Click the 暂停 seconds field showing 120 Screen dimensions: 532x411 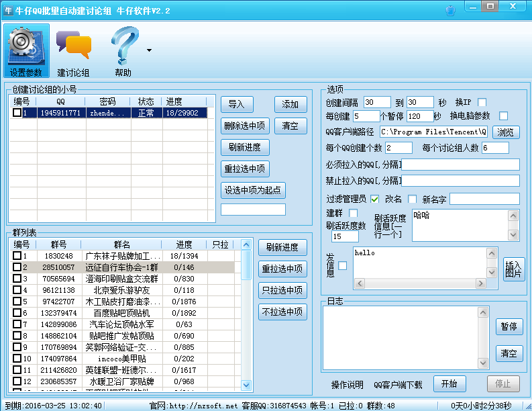tap(420, 116)
